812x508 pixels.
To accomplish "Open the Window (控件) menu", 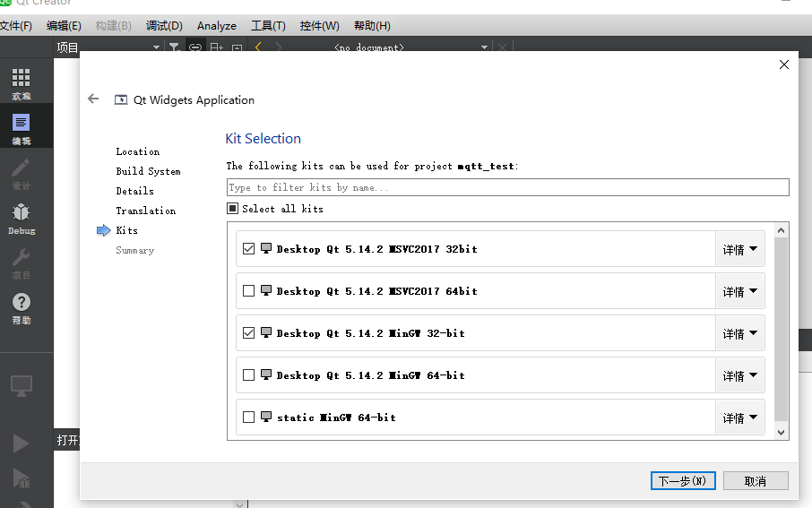I will click(x=320, y=25).
